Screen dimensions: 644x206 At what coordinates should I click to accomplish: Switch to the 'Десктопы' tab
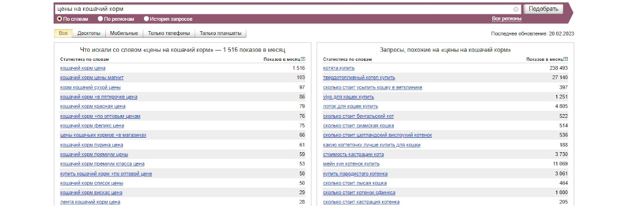[89, 33]
